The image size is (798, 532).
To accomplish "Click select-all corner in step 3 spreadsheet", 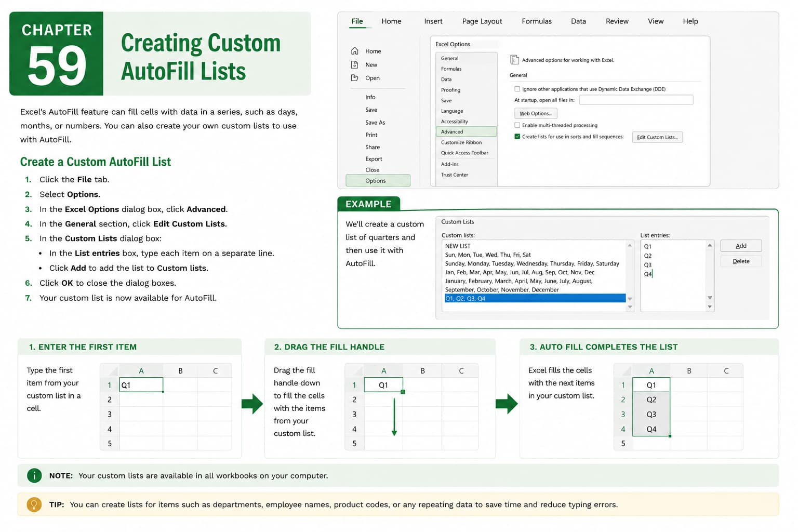I will pos(623,371).
